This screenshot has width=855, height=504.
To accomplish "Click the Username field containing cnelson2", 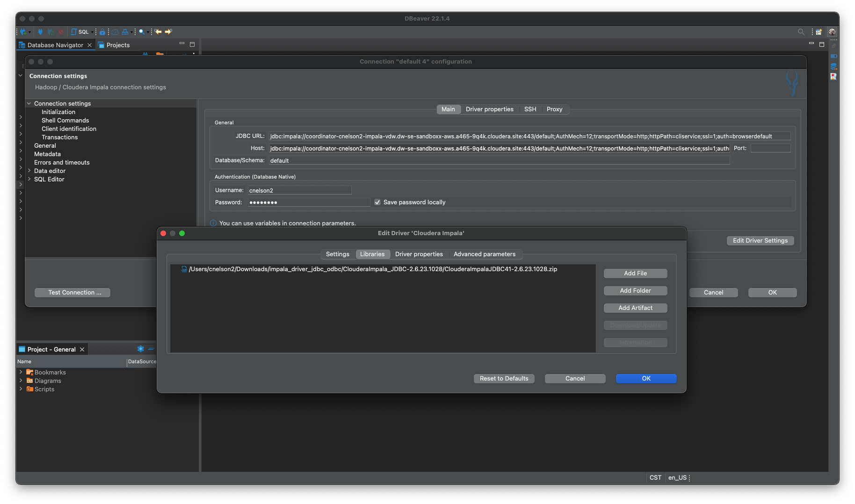I will click(x=300, y=190).
